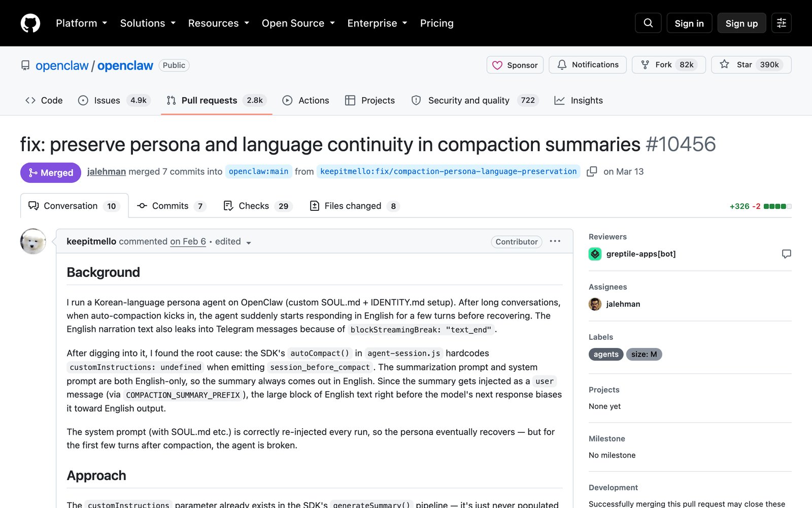
Task: Filter by the agents label
Action: point(606,355)
